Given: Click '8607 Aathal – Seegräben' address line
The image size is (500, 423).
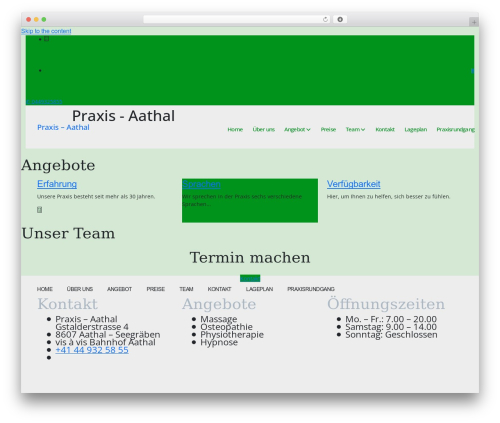Looking at the screenshot, I should (108, 335).
